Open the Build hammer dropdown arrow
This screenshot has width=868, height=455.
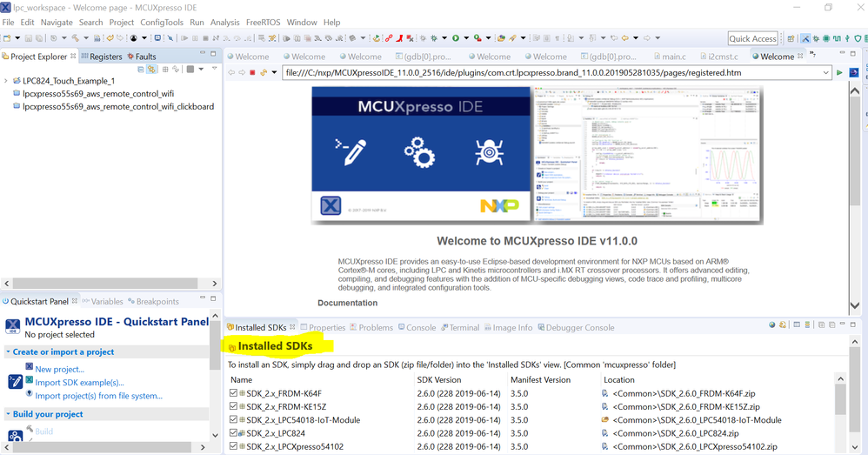pyautogui.click(x=86, y=38)
